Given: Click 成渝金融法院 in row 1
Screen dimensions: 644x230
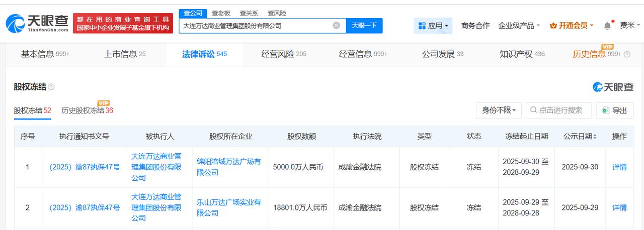Looking at the screenshot, I should [360, 167].
